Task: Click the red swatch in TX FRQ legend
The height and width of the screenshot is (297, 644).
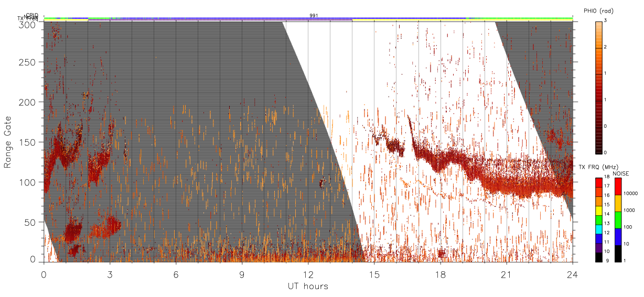Action: pos(599,183)
